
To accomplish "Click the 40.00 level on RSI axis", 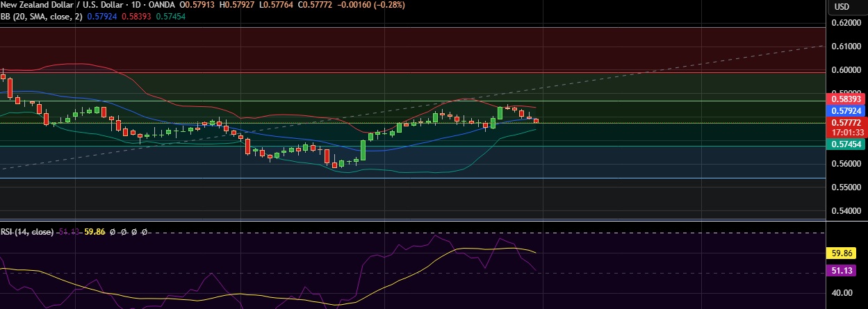I will 842,293.
